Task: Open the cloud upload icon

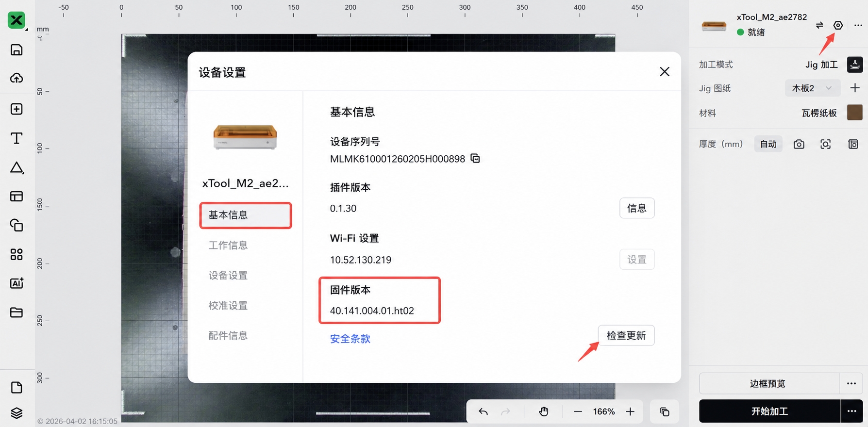Action: 17,78
